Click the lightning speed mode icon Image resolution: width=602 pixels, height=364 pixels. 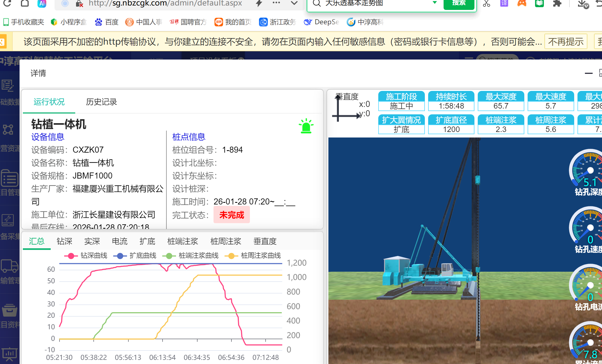[259, 3]
